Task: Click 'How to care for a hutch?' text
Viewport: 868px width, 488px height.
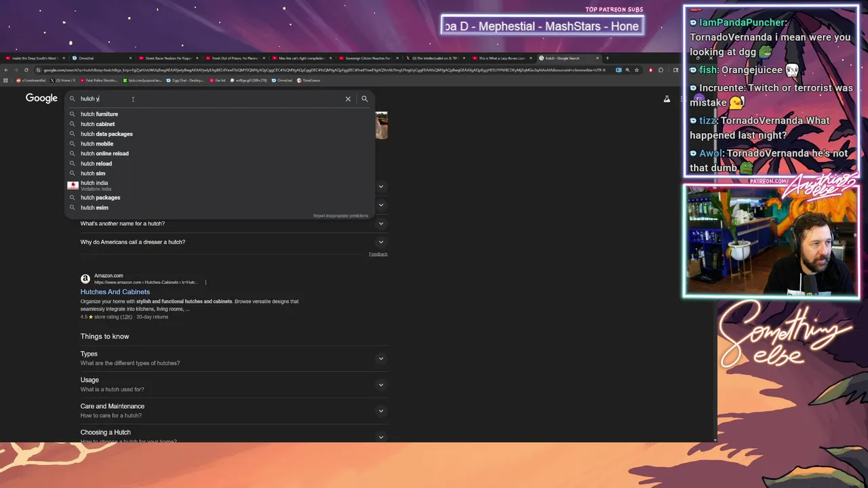Action: (111, 415)
